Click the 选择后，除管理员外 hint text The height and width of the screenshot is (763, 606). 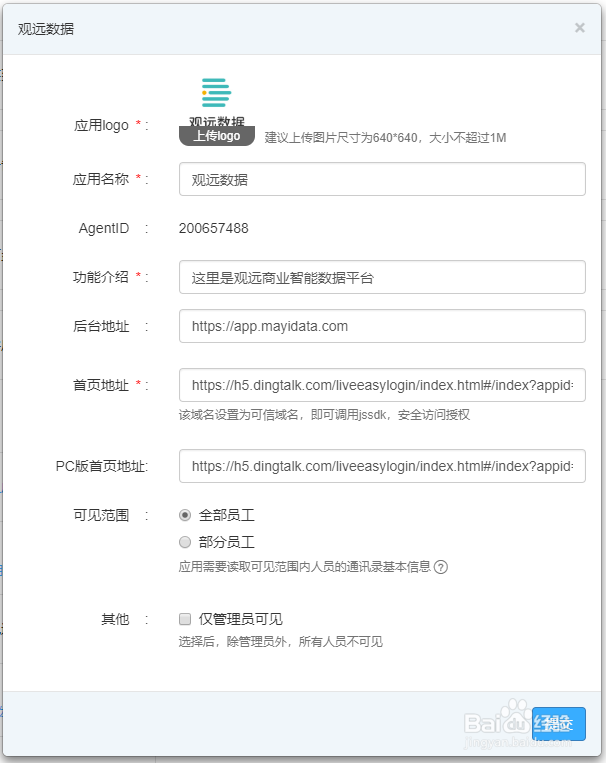pos(280,641)
